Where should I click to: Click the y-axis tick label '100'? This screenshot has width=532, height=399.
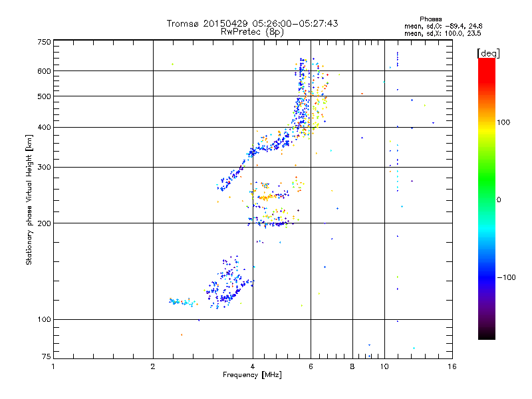(44, 320)
